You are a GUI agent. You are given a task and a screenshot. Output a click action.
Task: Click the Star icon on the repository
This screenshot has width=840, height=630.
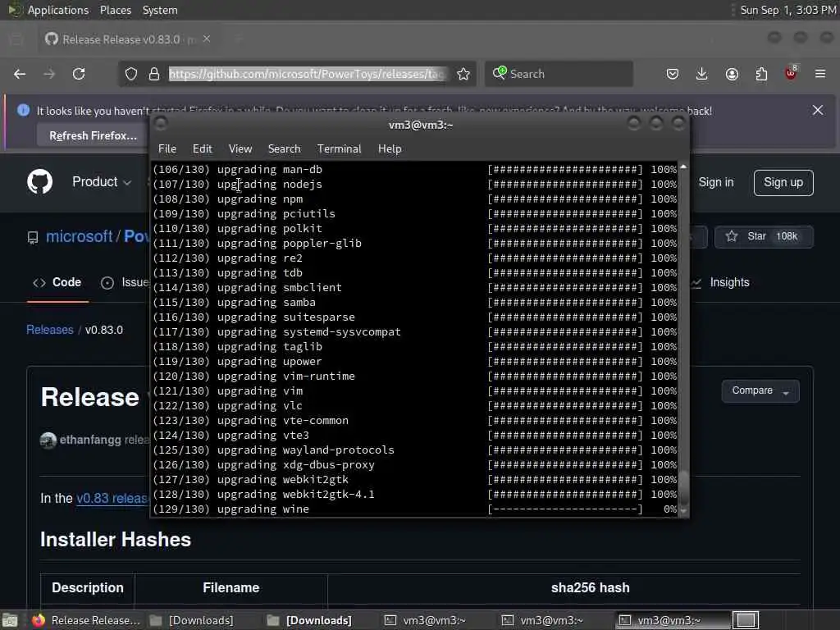[732, 236]
